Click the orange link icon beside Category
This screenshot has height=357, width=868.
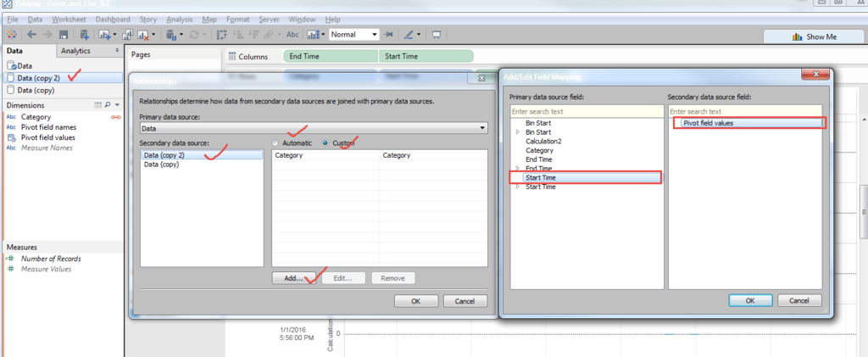(116, 117)
